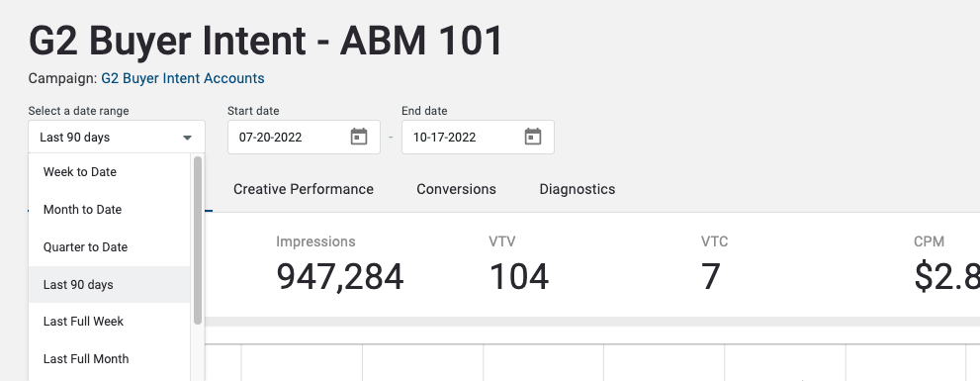Click the VTC metric showing 7

(x=711, y=276)
